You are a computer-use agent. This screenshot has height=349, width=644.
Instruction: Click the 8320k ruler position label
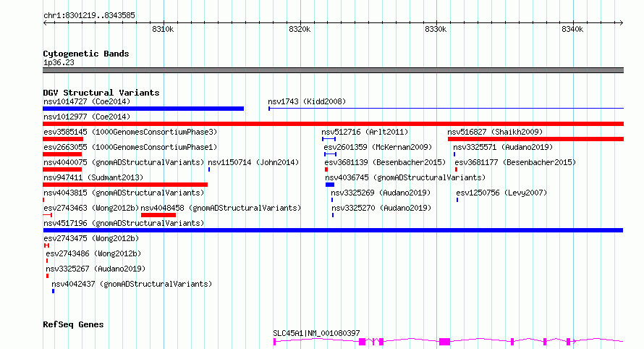300,29
